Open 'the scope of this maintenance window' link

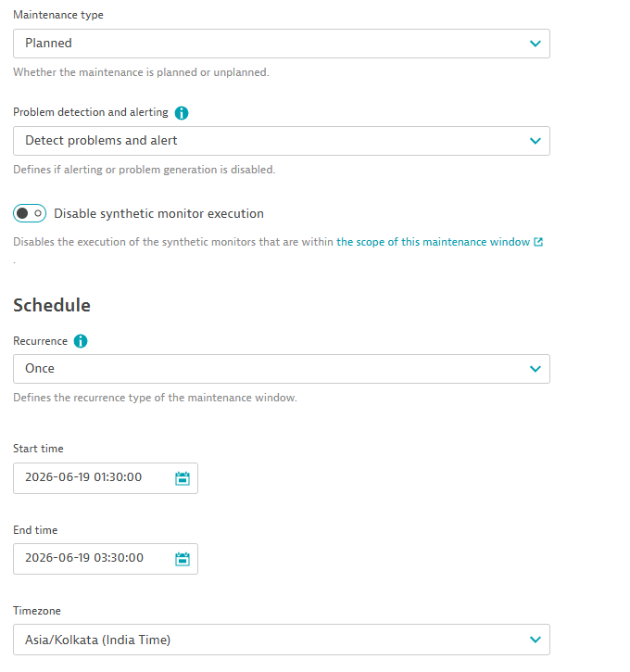pyautogui.click(x=433, y=242)
